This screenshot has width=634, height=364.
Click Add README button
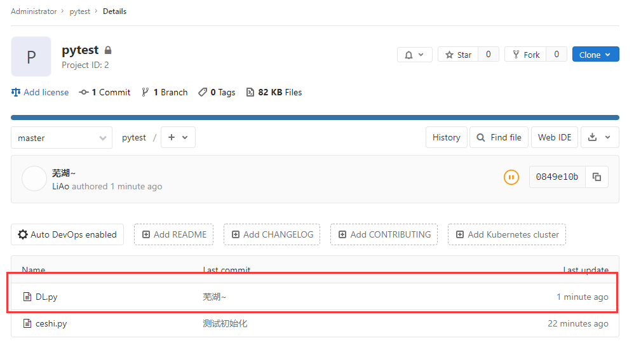pos(174,234)
